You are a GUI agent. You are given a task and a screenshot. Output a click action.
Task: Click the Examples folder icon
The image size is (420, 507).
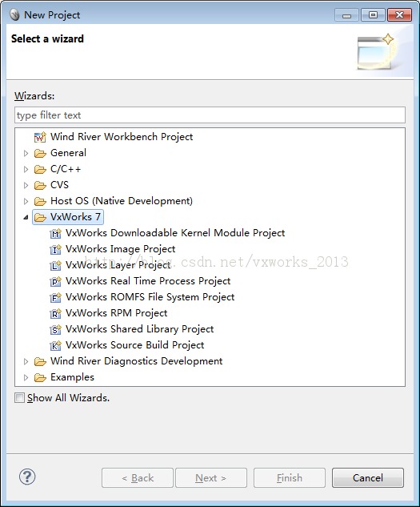(x=40, y=378)
